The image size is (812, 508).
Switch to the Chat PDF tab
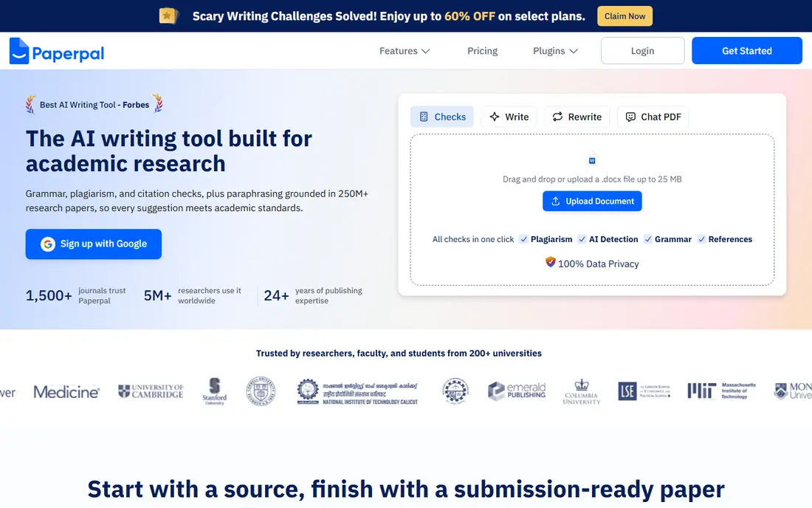coord(653,117)
